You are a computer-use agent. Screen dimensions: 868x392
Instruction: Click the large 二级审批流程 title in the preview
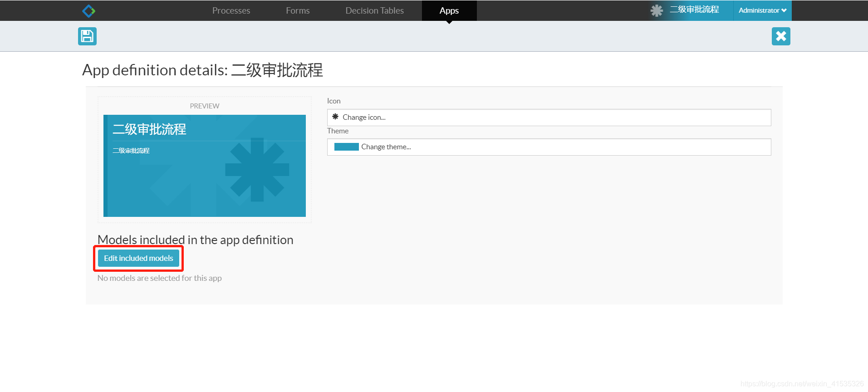149,129
